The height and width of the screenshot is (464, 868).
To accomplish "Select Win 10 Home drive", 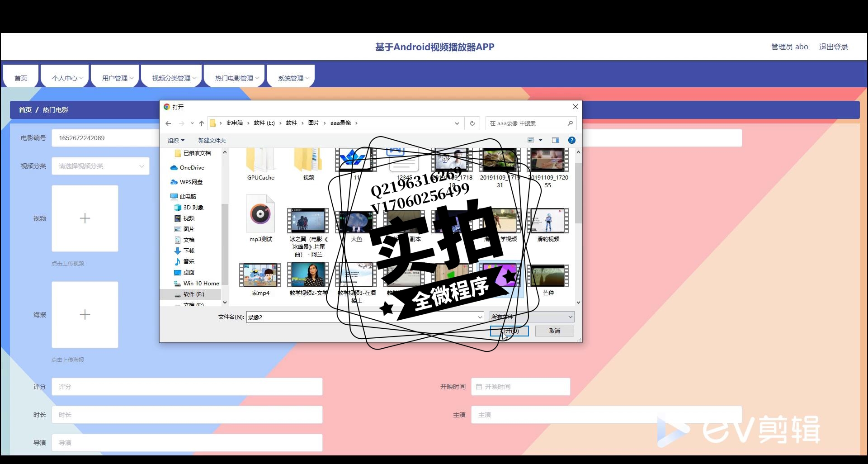I will point(197,283).
